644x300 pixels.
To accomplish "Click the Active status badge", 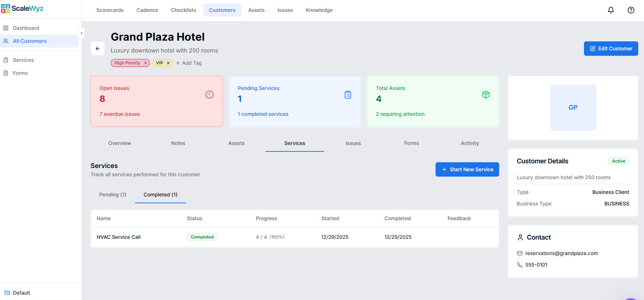I will click(x=618, y=161).
